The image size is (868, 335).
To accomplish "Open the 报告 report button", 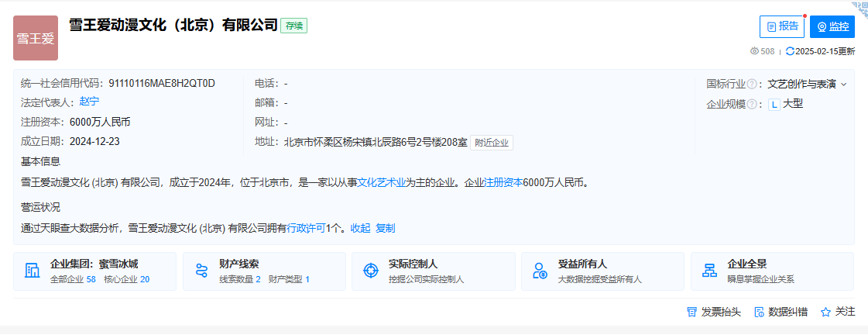I will [781, 26].
